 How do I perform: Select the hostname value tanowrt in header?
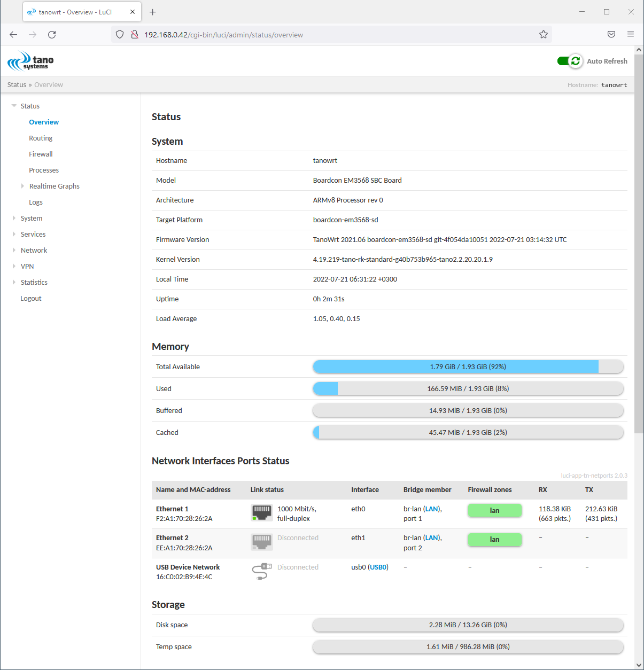coord(614,85)
